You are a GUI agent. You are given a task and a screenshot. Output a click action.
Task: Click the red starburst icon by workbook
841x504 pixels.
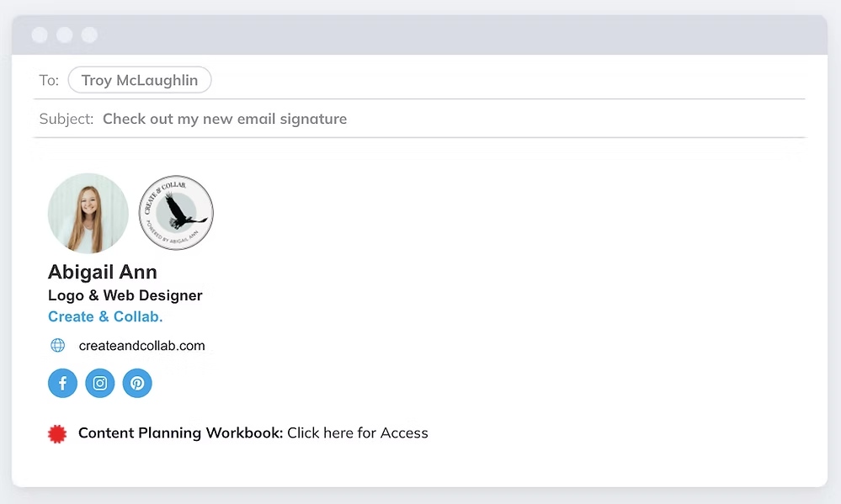pos(57,434)
